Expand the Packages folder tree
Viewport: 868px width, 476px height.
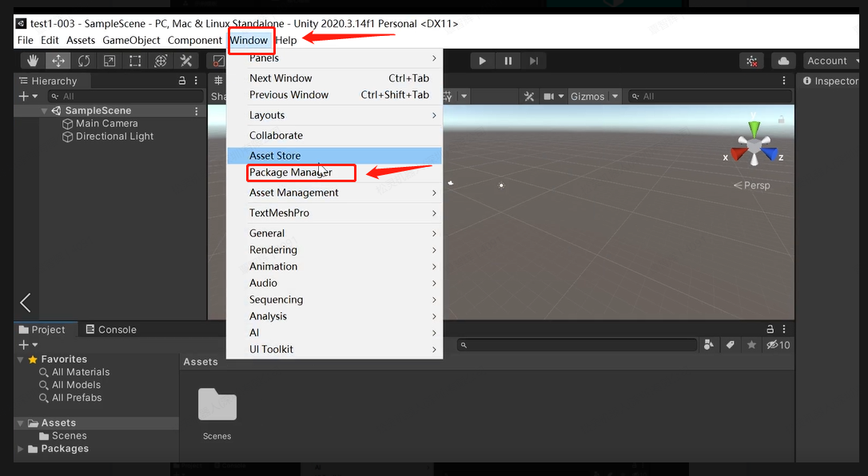click(21, 449)
